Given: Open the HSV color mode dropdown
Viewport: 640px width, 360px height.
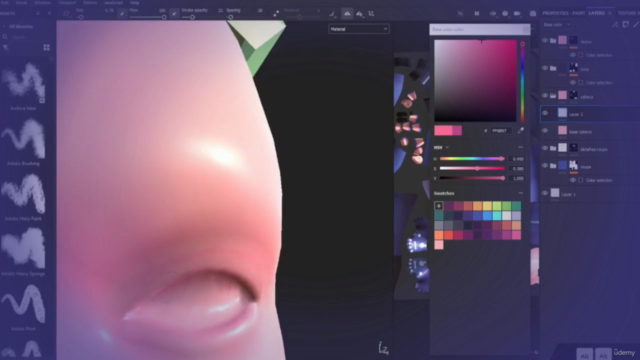Looking at the screenshot, I should [442, 147].
